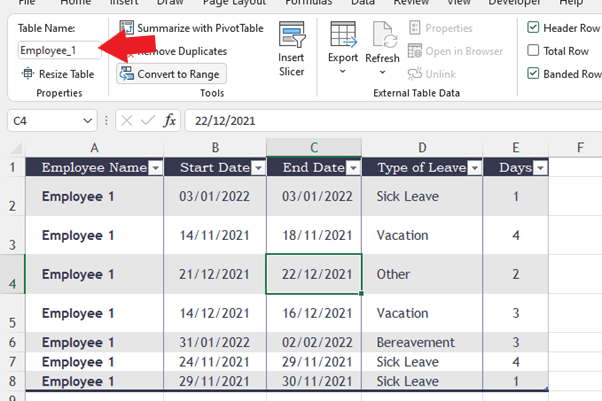Click the Vacation cell in row 3
Viewport: 602px width, 401px height.
(422, 235)
